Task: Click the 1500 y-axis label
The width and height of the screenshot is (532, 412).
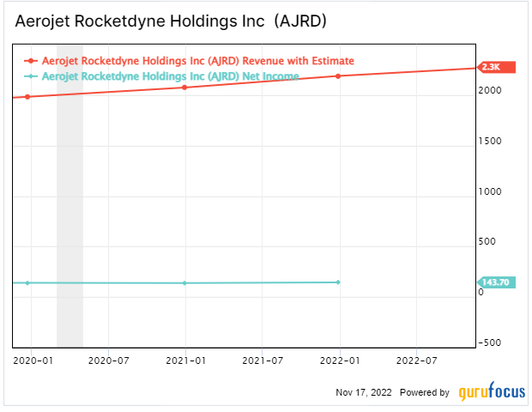Action: coord(490,141)
